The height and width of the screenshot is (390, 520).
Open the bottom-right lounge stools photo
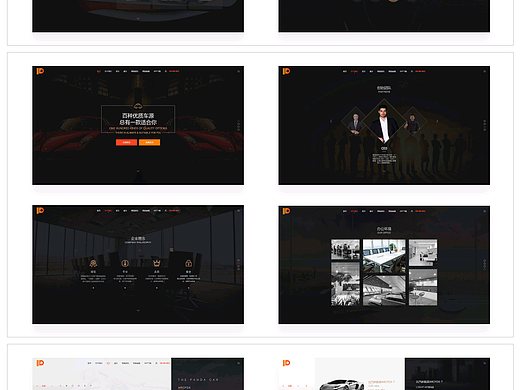(x=423, y=287)
